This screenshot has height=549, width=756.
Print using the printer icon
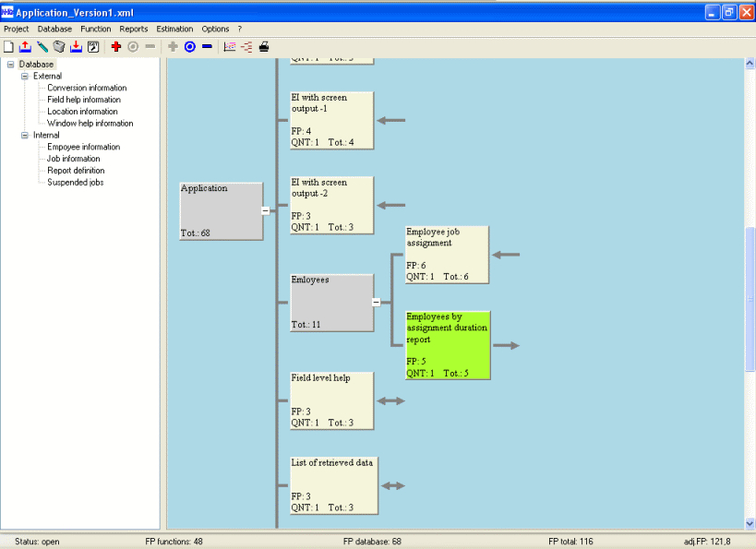tap(264, 47)
